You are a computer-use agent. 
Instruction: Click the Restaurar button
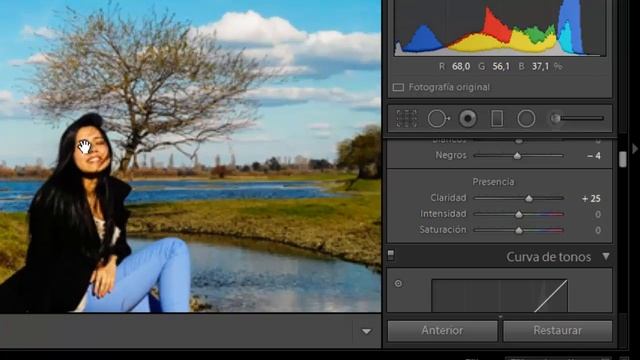coord(558,330)
